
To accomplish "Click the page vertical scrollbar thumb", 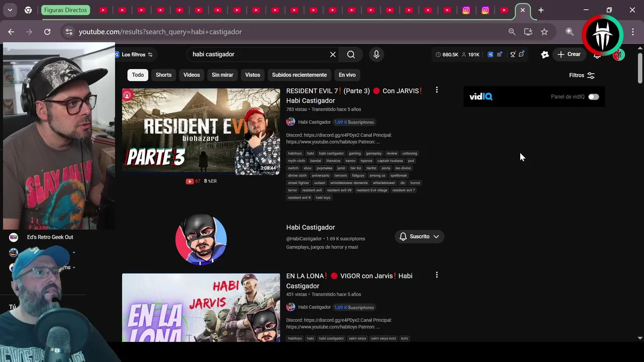I will click(x=640, y=67).
